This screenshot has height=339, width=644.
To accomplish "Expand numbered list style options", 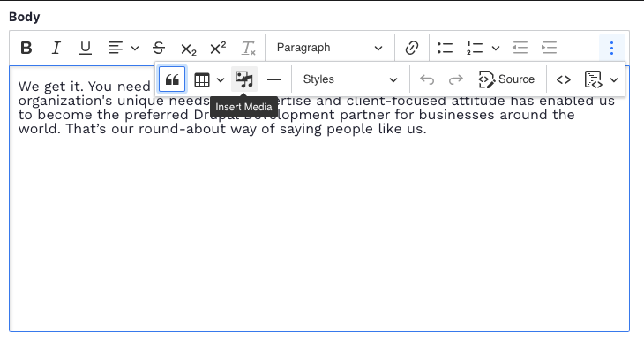I will [496, 48].
